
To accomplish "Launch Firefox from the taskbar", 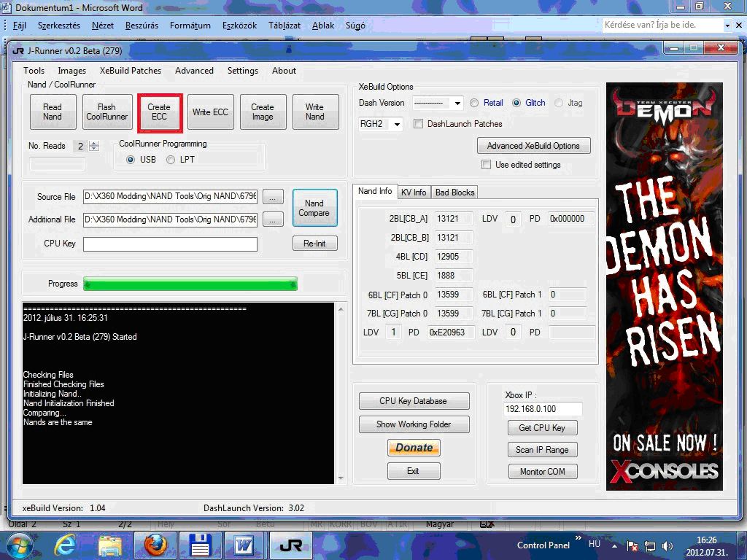I will [155, 545].
